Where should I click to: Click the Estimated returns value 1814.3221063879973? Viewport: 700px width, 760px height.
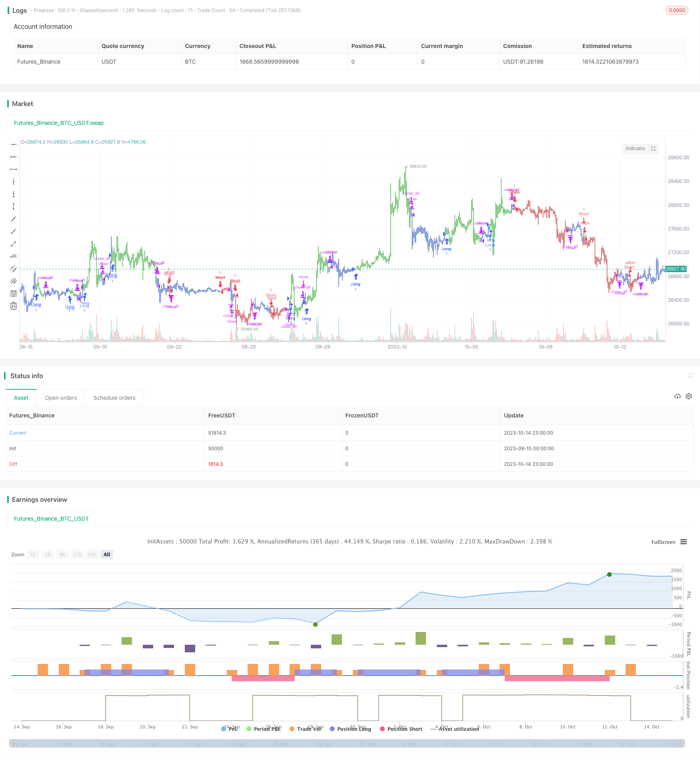(610, 62)
